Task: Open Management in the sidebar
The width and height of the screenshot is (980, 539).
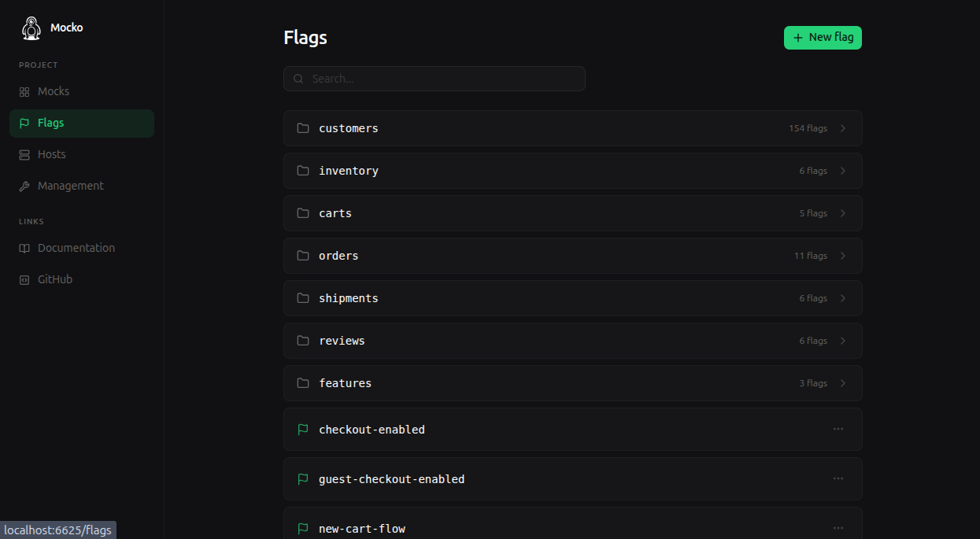Action: [x=82, y=186]
